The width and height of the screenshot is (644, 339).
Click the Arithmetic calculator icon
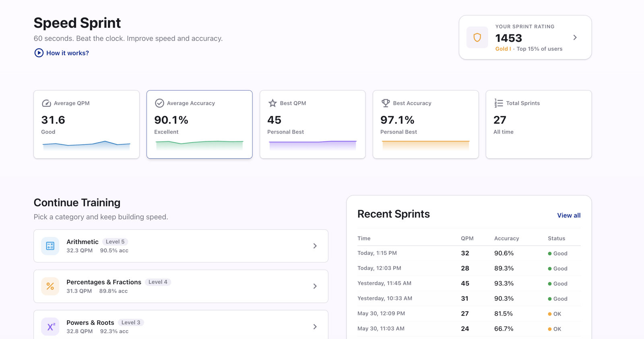pos(50,246)
